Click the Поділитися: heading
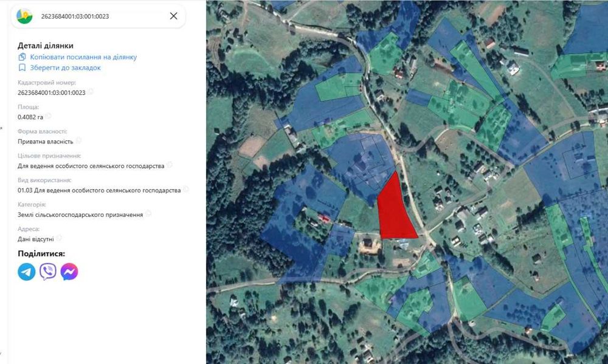This screenshot has height=364, width=608. coord(41,253)
